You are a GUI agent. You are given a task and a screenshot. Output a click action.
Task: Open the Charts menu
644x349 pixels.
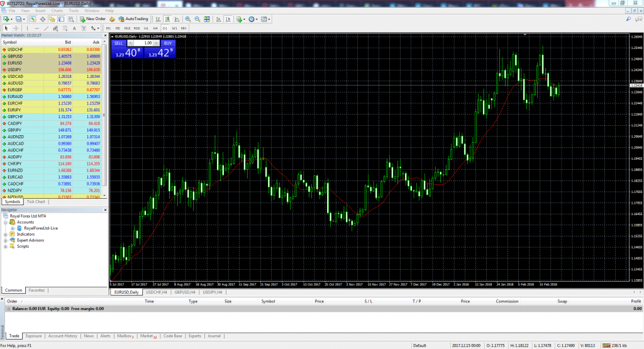[x=57, y=11]
